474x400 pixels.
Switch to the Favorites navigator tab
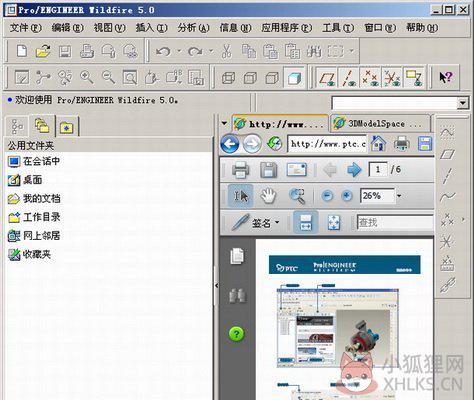[67, 127]
